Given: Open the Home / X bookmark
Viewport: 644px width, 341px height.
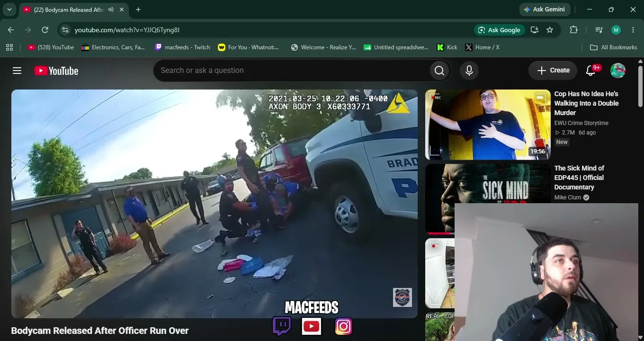Looking at the screenshot, I should coord(482,47).
